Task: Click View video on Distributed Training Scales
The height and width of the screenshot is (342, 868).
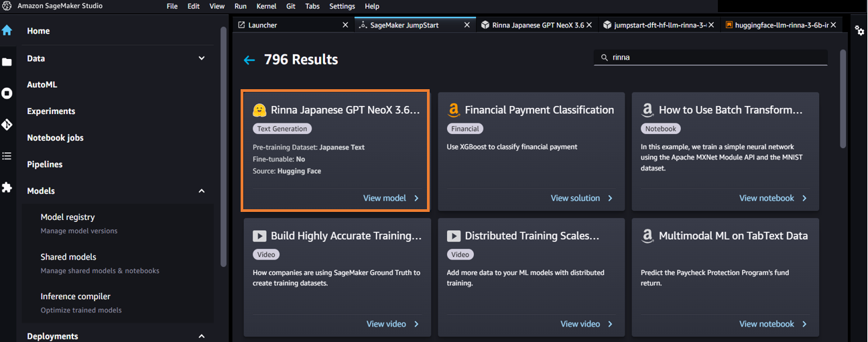Action: pyautogui.click(x=580, y=325)
